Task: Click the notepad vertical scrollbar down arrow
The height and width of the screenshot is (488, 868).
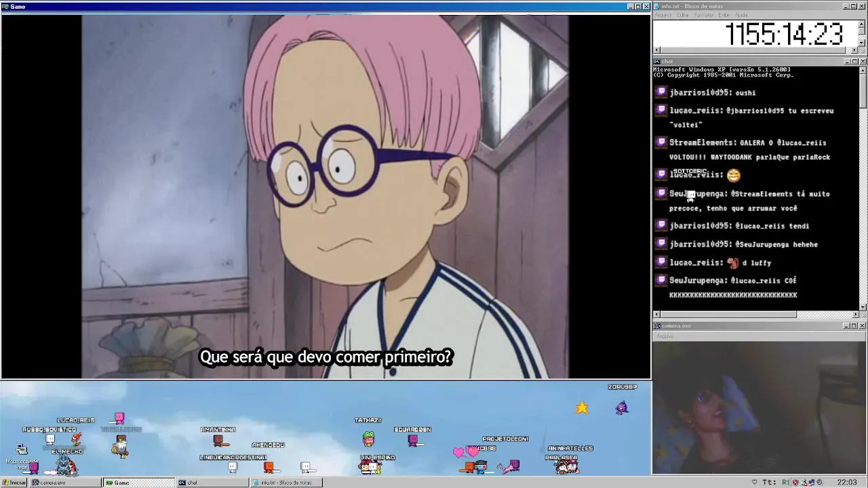Action: (x=863, y=42)
